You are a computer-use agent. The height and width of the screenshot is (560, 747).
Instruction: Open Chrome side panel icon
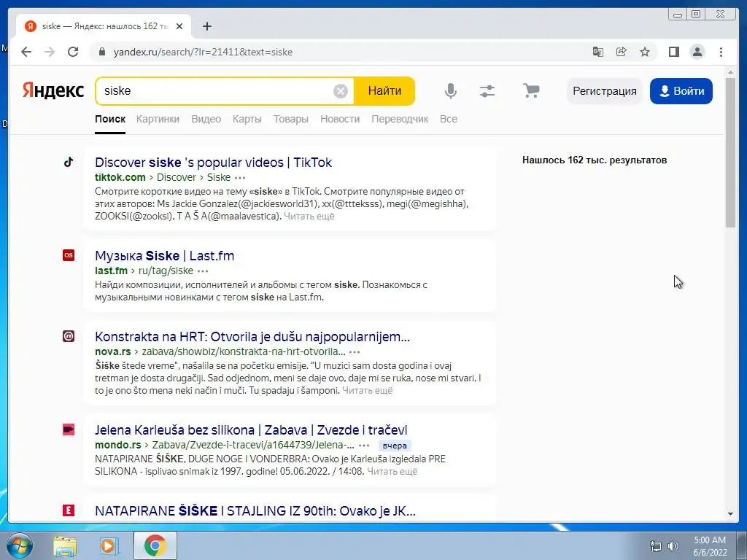(673, 52)
